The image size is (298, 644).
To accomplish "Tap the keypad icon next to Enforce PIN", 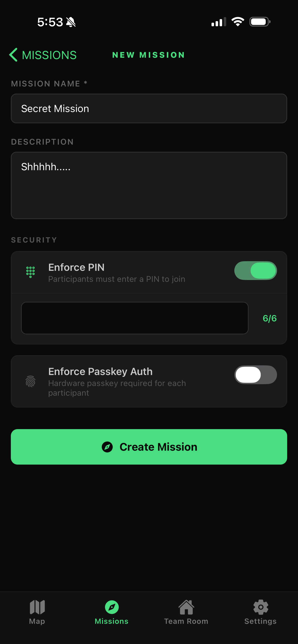I will click(x=31, y=272).
